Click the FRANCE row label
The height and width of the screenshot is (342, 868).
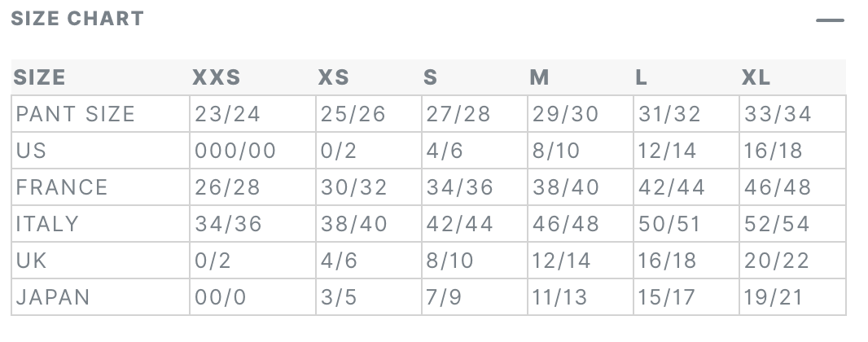point(61,187)
